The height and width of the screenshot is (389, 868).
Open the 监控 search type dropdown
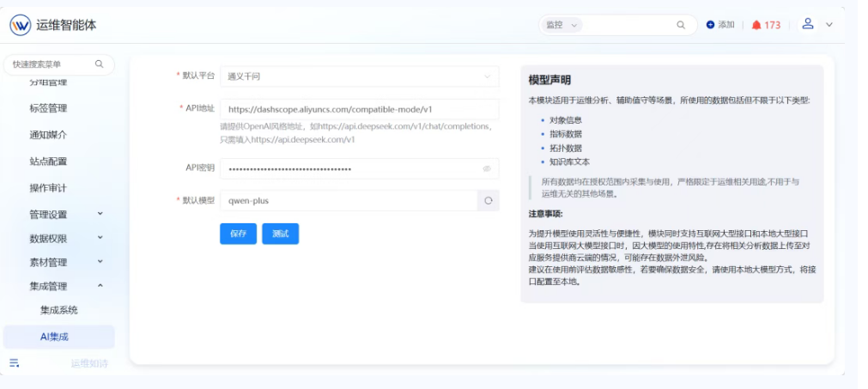(x=562, y=25)
